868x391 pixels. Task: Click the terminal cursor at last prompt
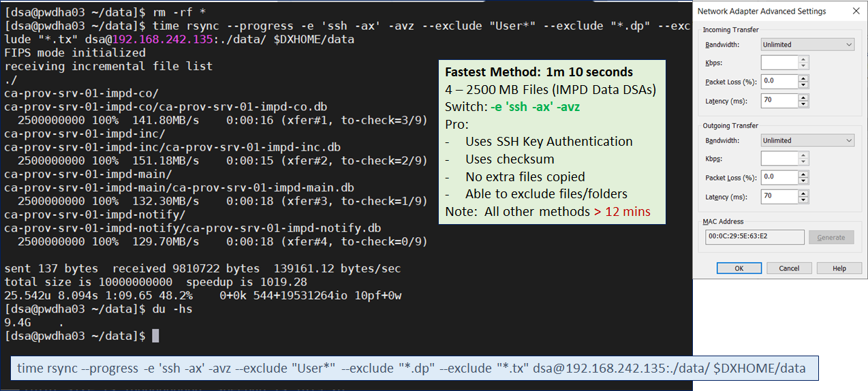click(155, 336)
